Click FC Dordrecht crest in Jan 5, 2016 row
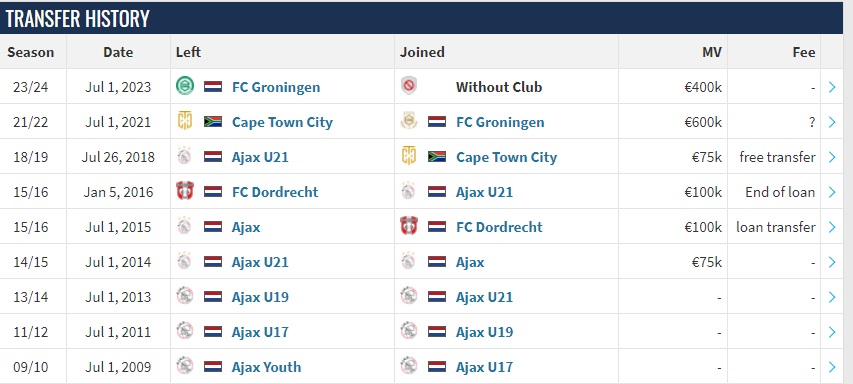Screen dimensions: 853x384 point(184,191)
